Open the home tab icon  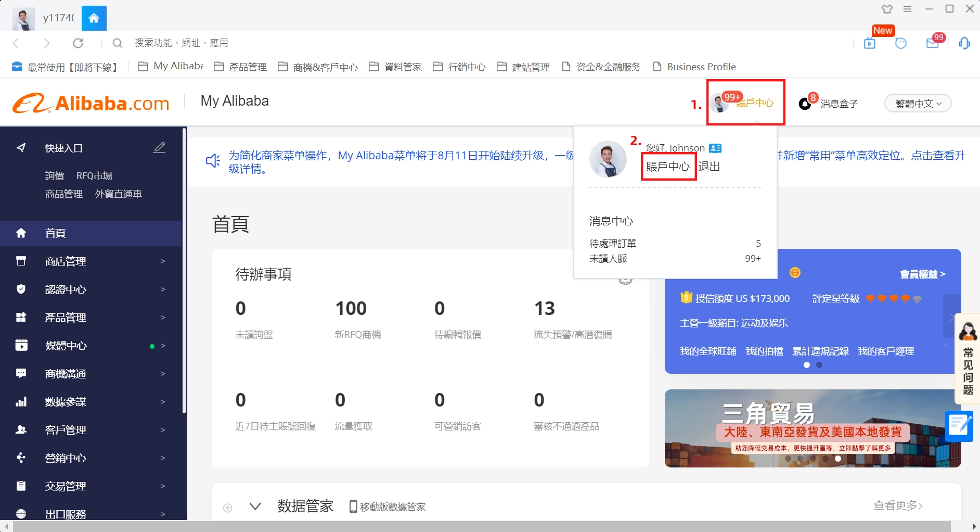click(94, 19)
